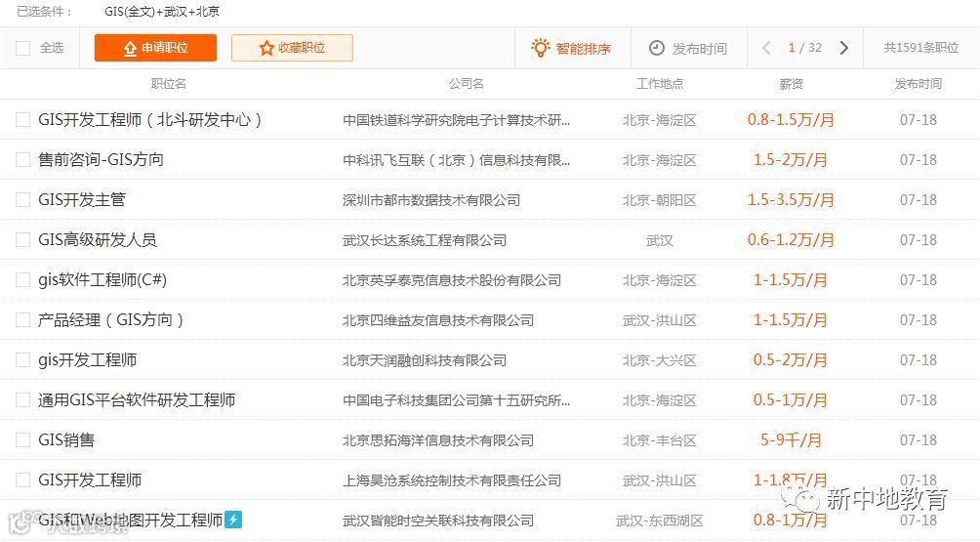Click location 北京-大兴区
Image resolution: width=980 pixels, height=542 pixels.
(x=660, y=360)
